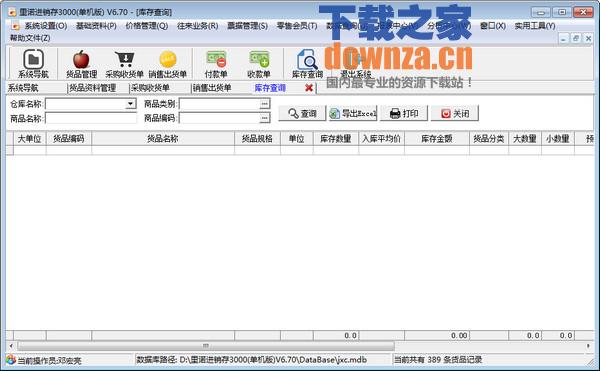Open 往来业务(R) menu

[197, 26]
